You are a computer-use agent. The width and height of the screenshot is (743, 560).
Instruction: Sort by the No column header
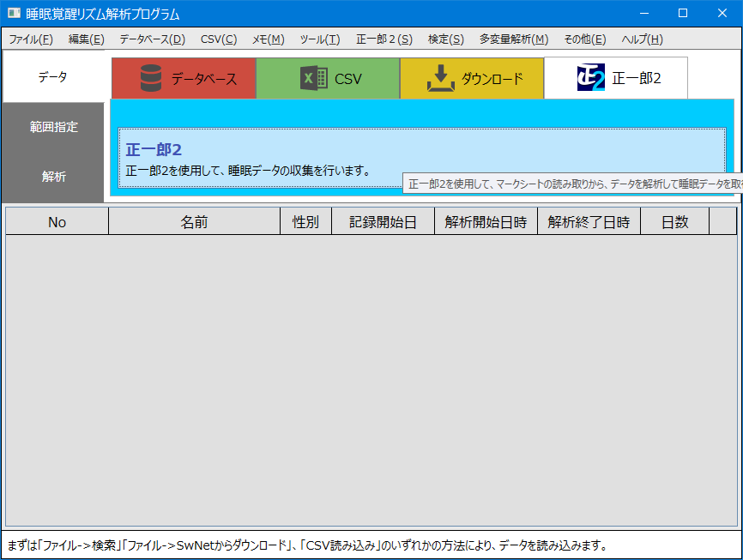click(57, 222)
